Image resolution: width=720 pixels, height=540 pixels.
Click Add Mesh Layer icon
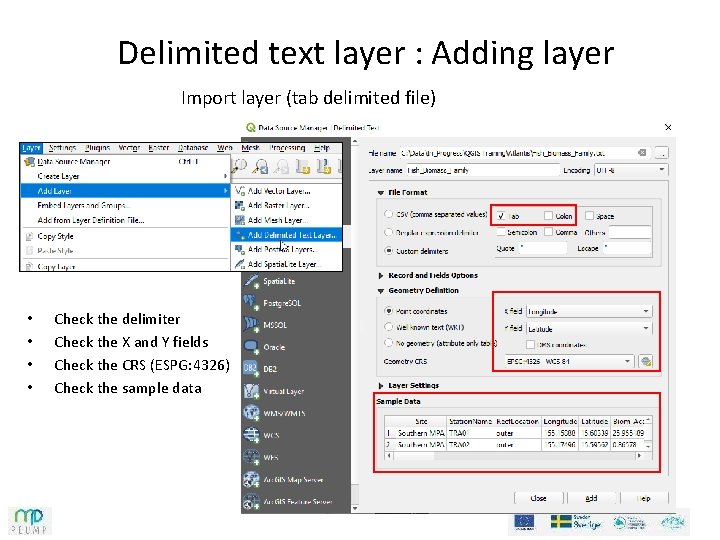click(240, 220)
